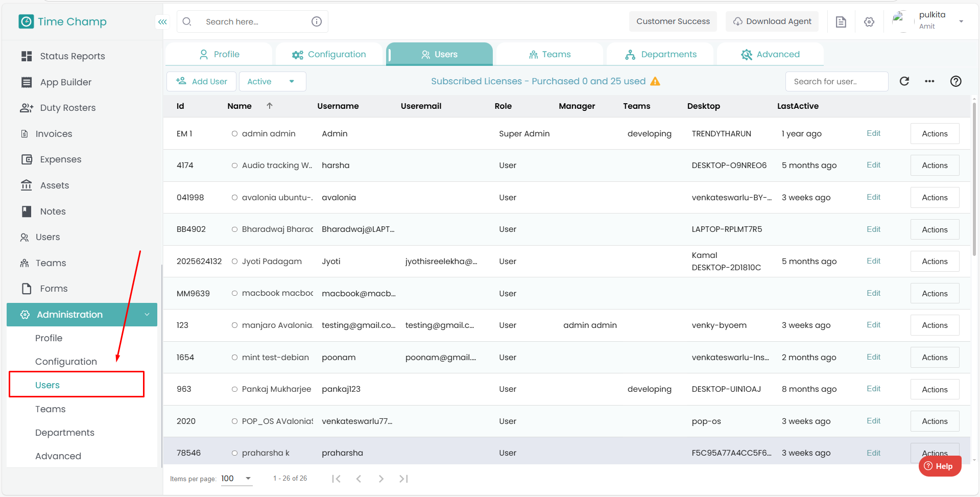This screenshot has height=497, width=980.
Task: Open the question mark help icon
Action: [x=956, y=81]
